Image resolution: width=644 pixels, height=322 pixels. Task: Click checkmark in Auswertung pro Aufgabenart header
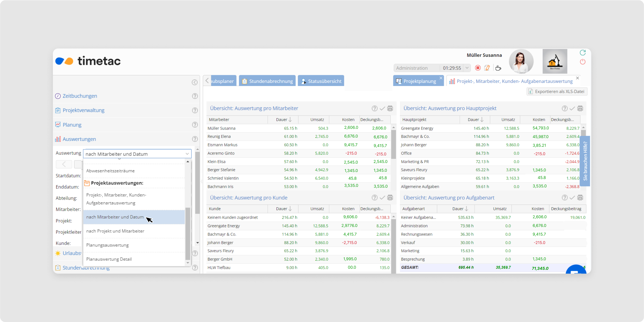[x=572, y=198]
